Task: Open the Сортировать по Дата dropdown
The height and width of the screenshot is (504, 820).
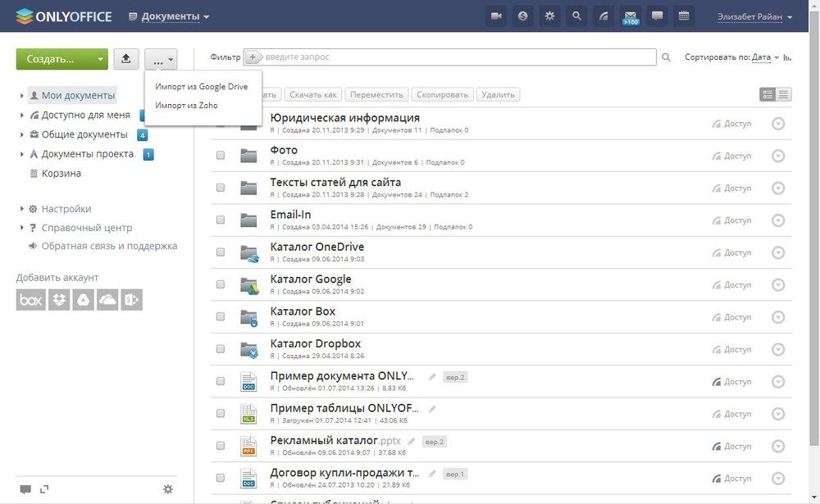Action: pyautogui.click(x=765, y=57)
